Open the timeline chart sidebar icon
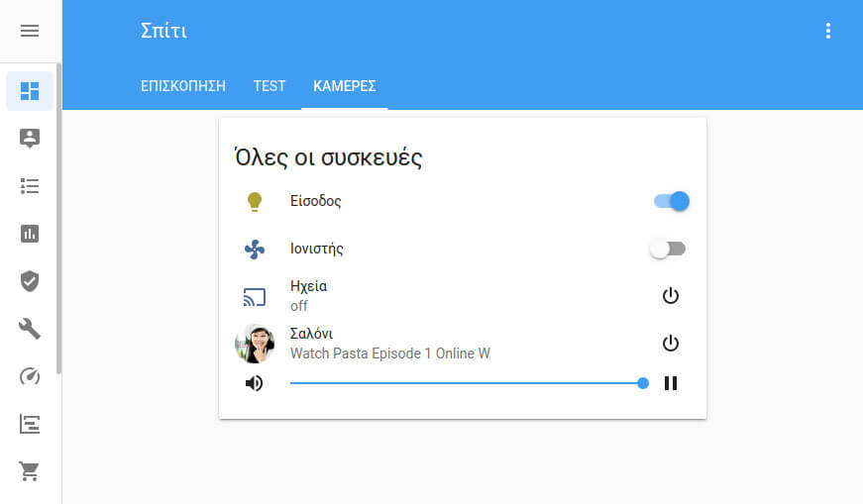 point(30,424)
